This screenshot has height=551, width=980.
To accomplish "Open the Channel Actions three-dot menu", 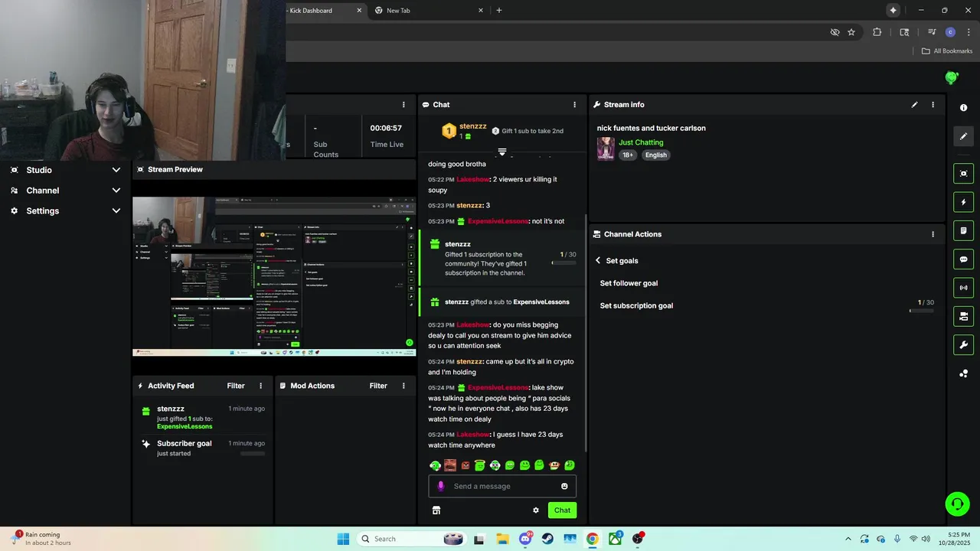I will pos(933,234).
